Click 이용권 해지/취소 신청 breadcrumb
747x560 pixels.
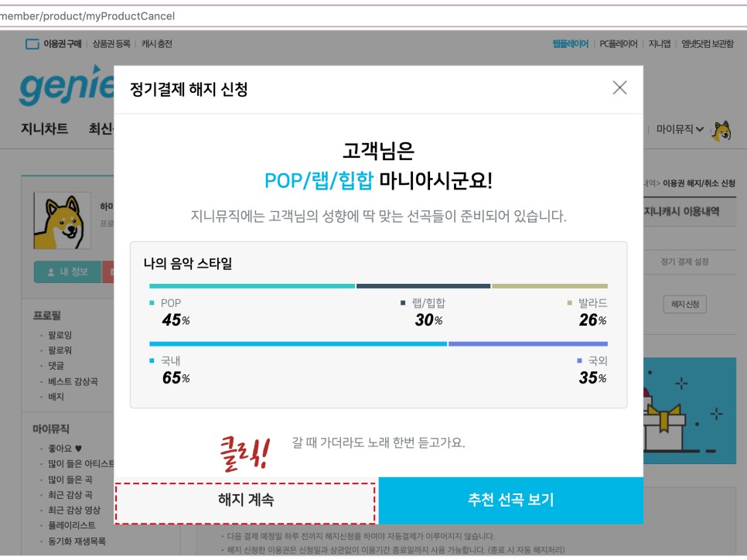699,183
